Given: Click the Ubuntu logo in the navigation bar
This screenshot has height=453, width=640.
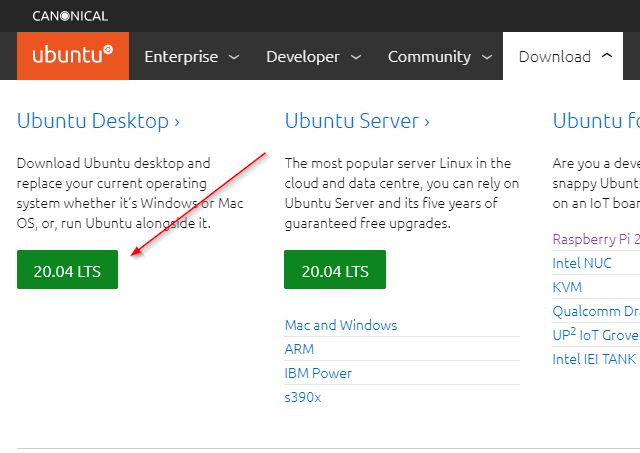Looking at the screenshot, I should 73,56.
